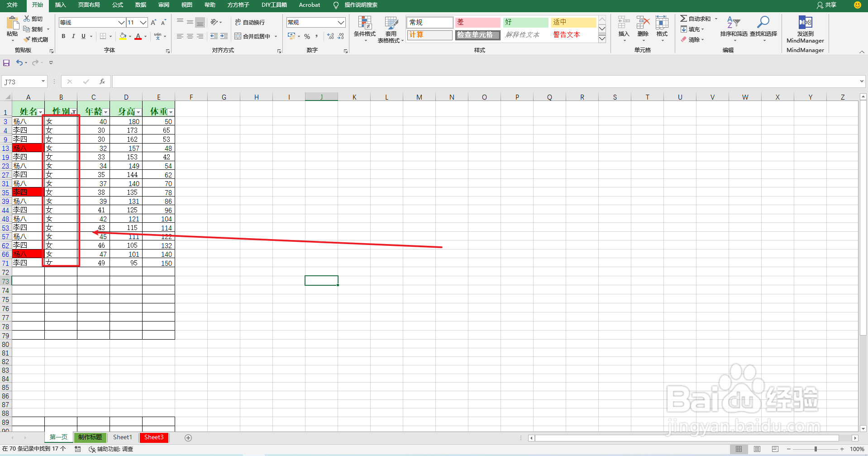
Task: Click the Undo arrow icon
Action: click(x=19, y=62)
